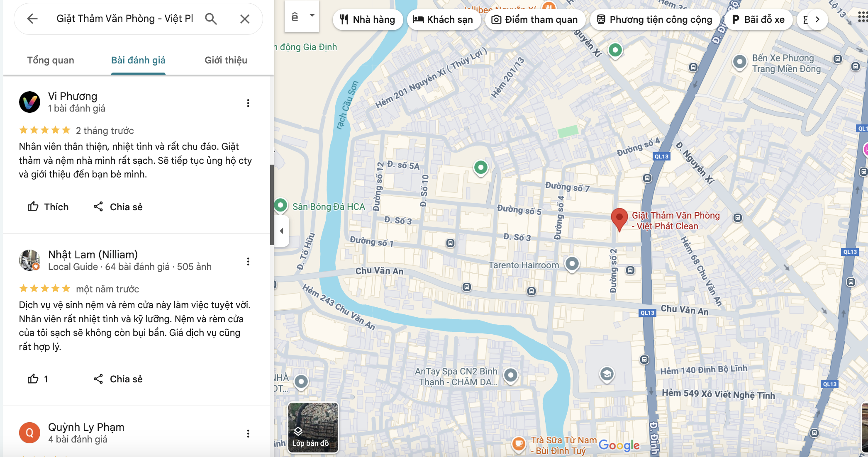This screenshot has width=868, height=457.
Task: Select Trà Sữa Từ Nam orange food marker
Action: [x=518, y=444]
